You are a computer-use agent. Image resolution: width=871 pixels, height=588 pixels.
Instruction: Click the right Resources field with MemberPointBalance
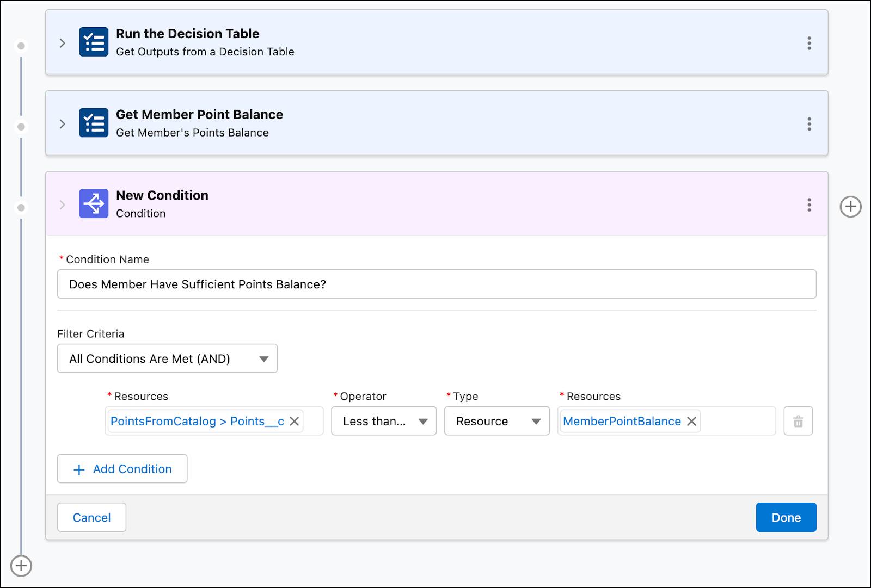pos(667,421)
